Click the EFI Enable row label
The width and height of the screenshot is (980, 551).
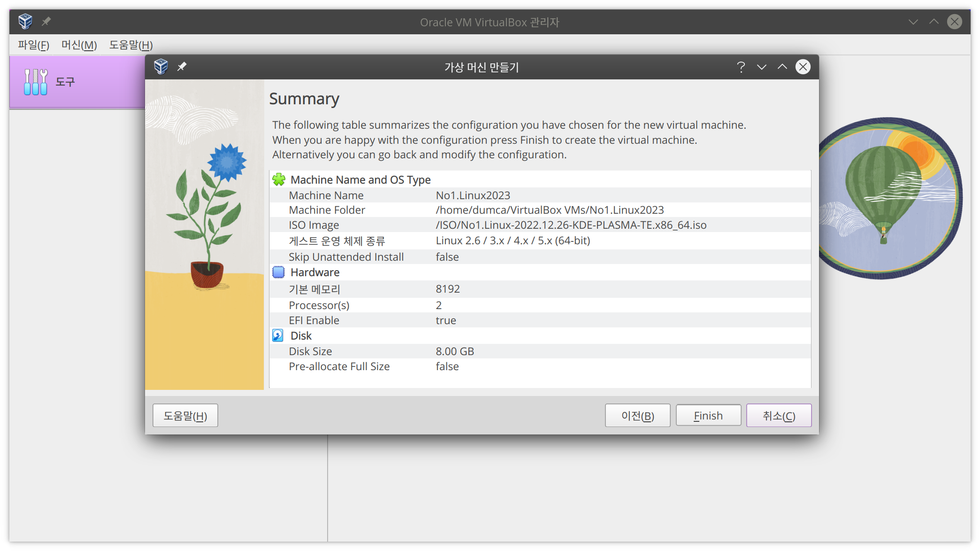[314, 320]
